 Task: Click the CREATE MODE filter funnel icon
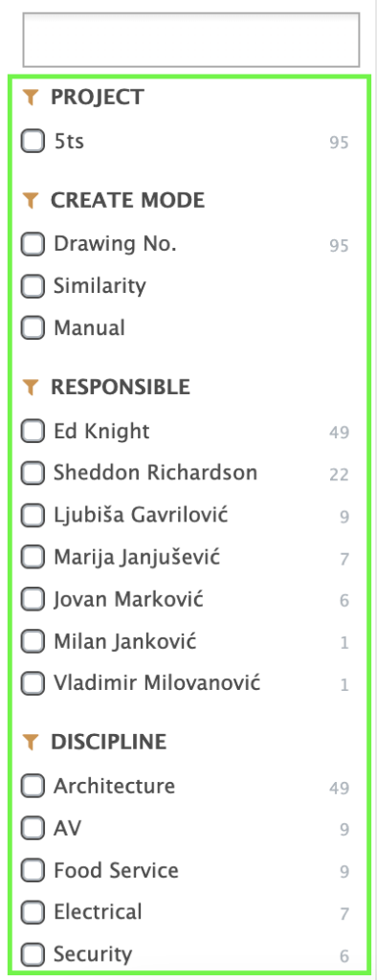click(30, 201)
